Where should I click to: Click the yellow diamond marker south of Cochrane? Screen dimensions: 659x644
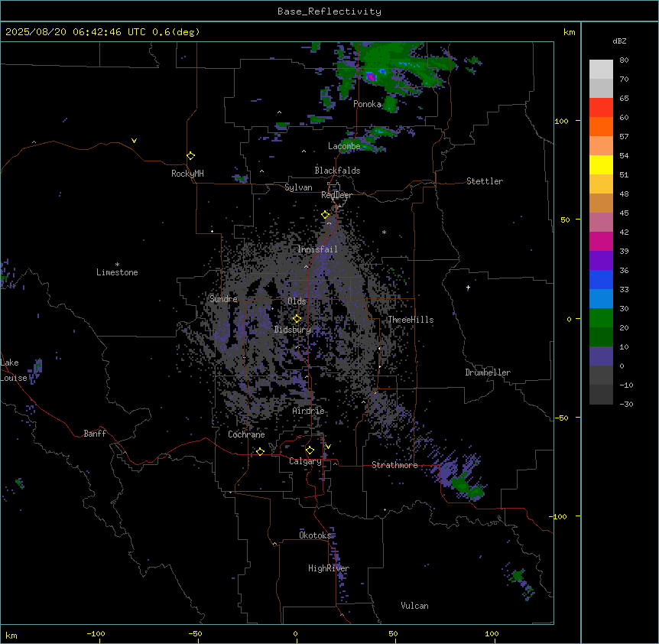tap(260, 452)
